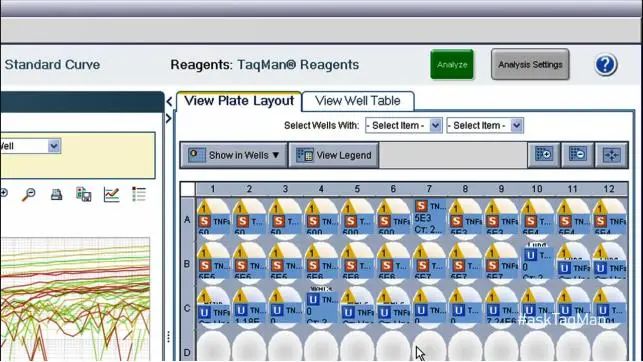Click the print plot icon

click(57, 194)
